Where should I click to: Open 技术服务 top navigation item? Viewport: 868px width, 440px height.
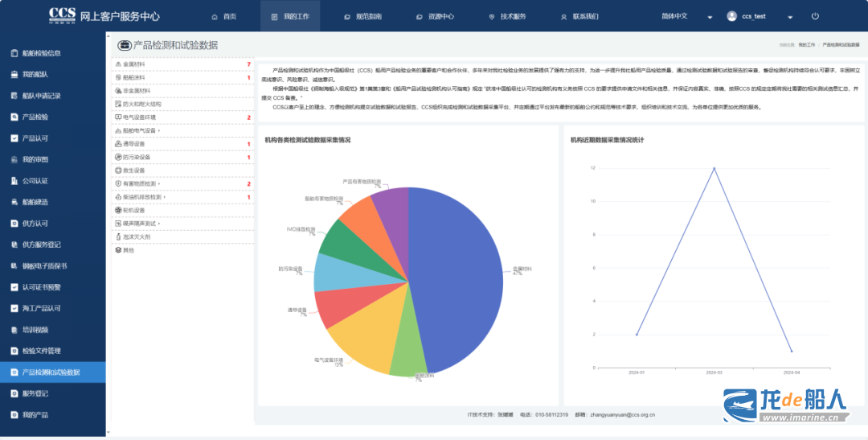point(508,17)
